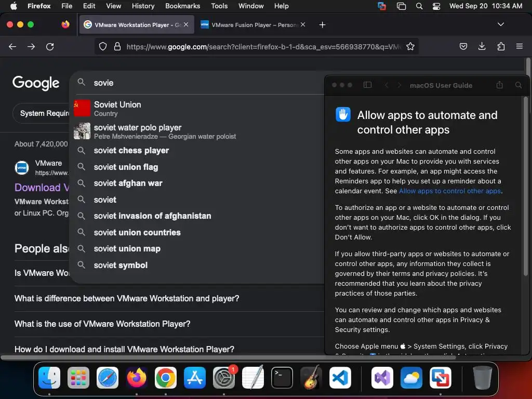Open the Download VMware result link

[42, 188]
